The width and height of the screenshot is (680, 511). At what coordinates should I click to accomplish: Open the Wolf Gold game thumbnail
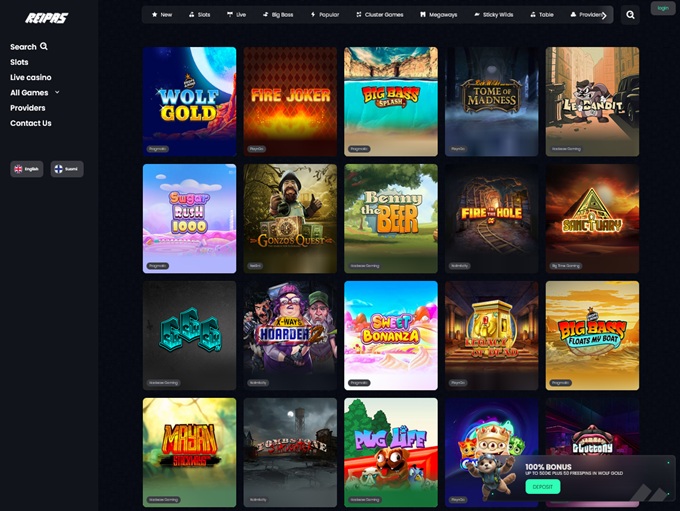[190, 102]
